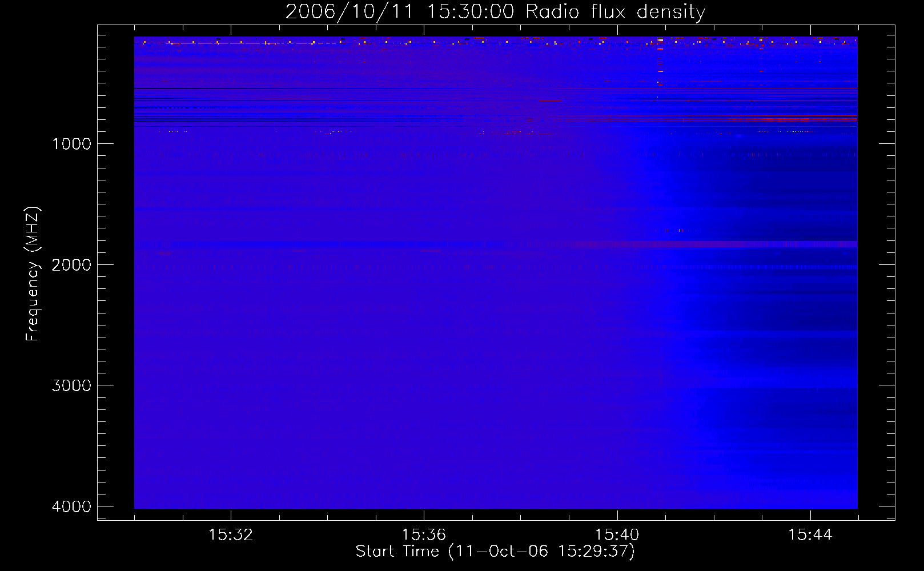This screenshot has width=924, height=571.
Task: Select the 15:32 time tick label
Action: tap(231, 535)
